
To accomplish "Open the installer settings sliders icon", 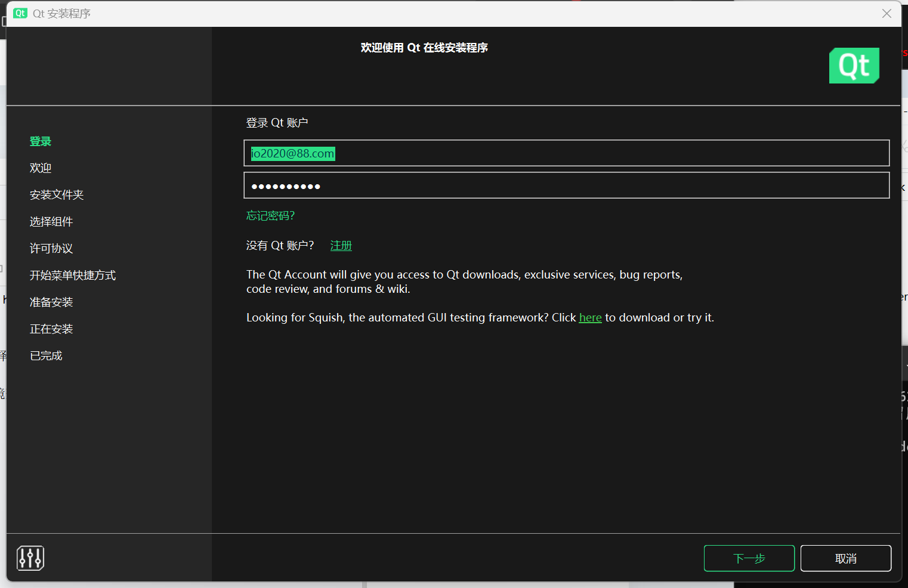I will (x=30, y=558).
